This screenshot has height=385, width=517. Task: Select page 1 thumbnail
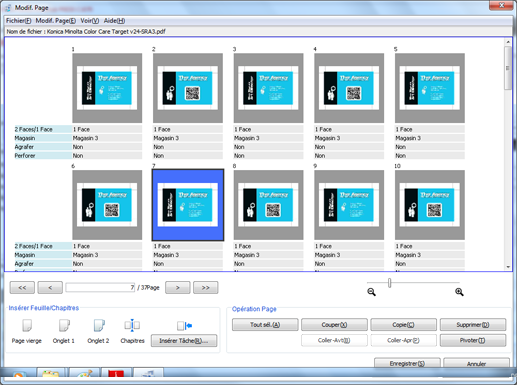coord(107,88)
